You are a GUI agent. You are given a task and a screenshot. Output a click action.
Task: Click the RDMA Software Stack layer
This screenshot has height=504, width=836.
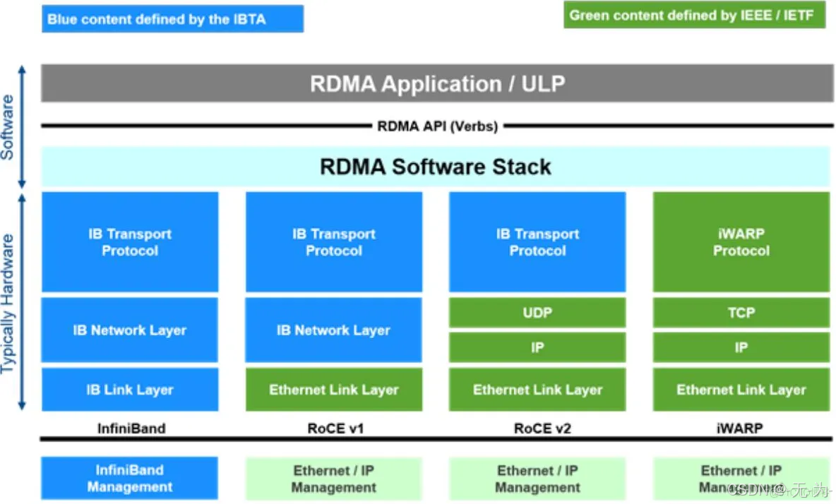point(435,167)
